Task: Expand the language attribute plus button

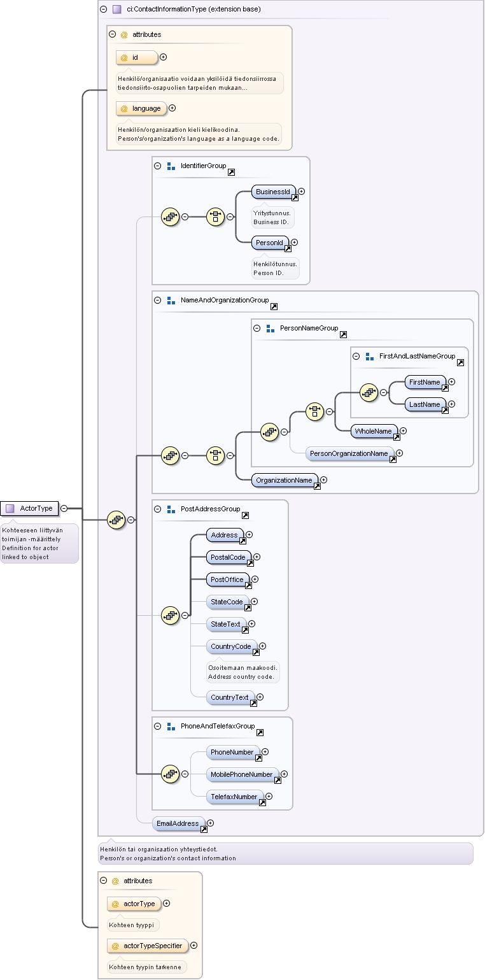Action: tap(172, 108)
